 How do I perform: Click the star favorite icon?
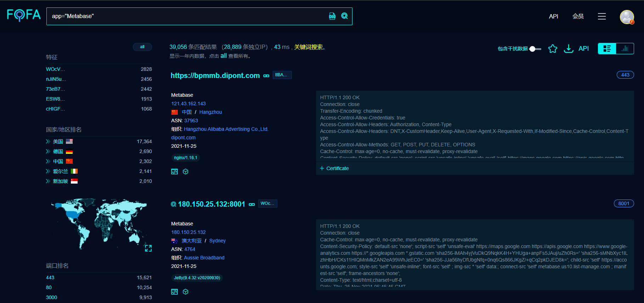(x=553, y=49)
